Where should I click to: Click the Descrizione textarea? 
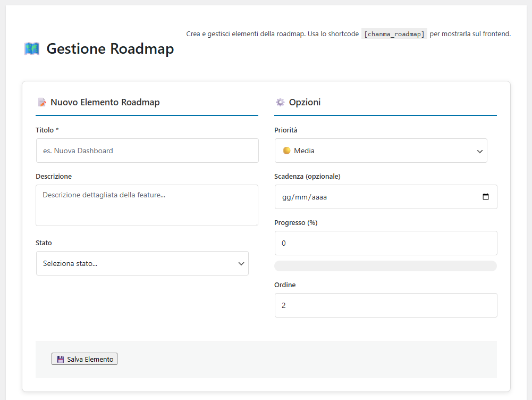tap(147, 205)
